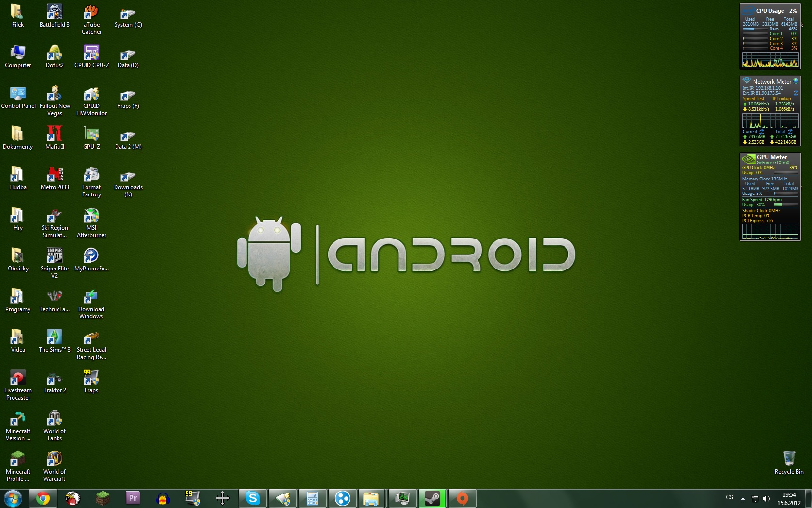Click the Fallout New Vegas shortcut
The width and height of the screenshot is (812, 508).
(x=55, y=101)
